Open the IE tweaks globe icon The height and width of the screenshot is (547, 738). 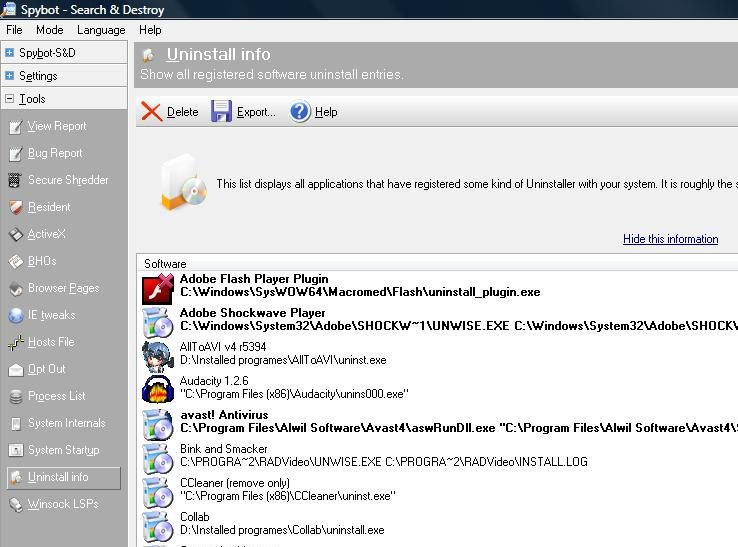[x=15, y=315]
